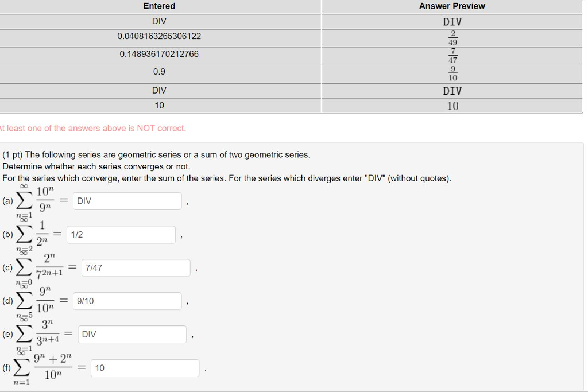
Task: Select the answer box containing 10 for part (f)
Action: point(145,368)
